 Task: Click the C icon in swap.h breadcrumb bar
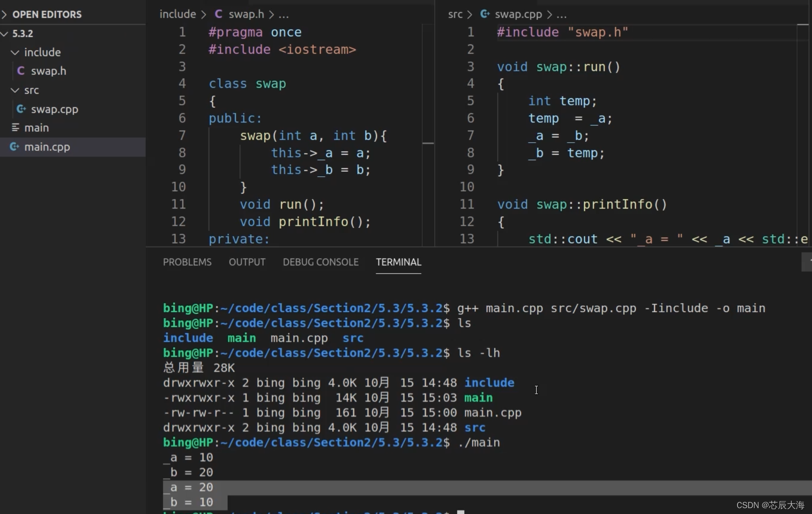[x=218, y=14]
